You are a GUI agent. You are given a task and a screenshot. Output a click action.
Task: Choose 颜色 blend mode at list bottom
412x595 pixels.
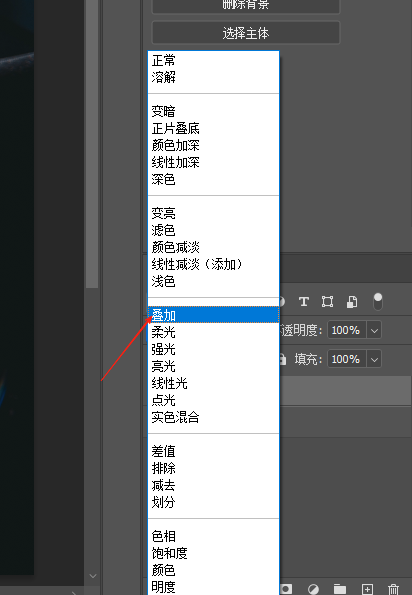point(214,570)
